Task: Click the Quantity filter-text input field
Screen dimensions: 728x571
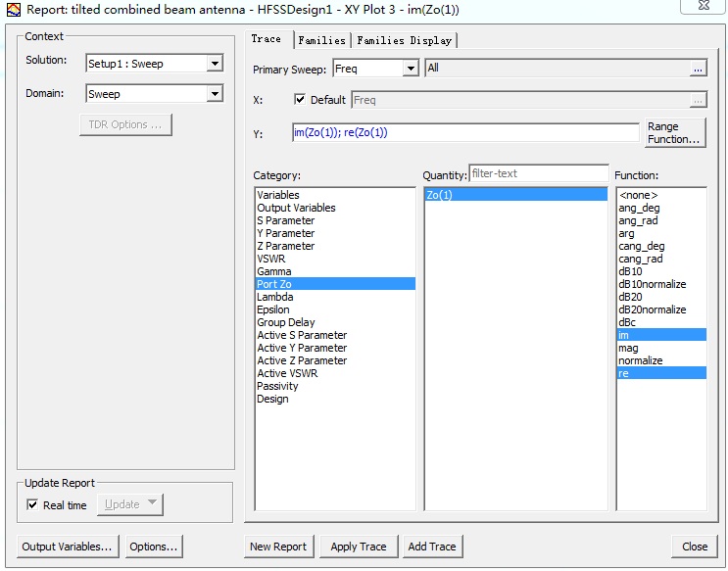Action: tap(539, 173)
